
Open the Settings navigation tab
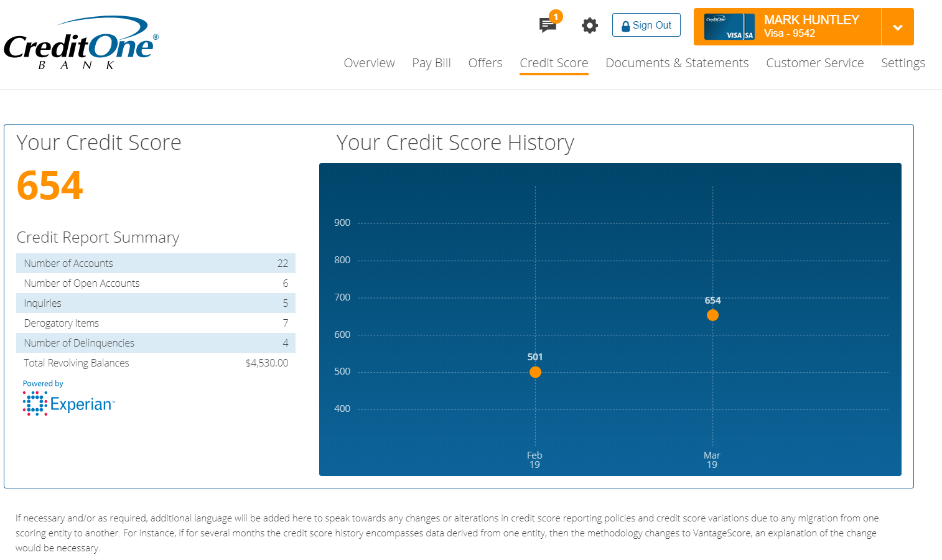903,63
